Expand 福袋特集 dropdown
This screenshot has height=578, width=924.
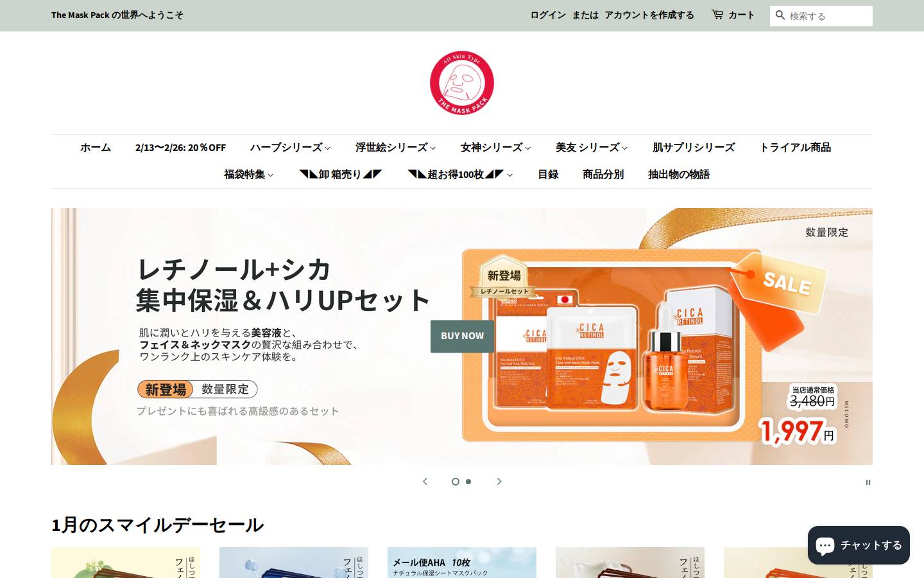[248, 175]
